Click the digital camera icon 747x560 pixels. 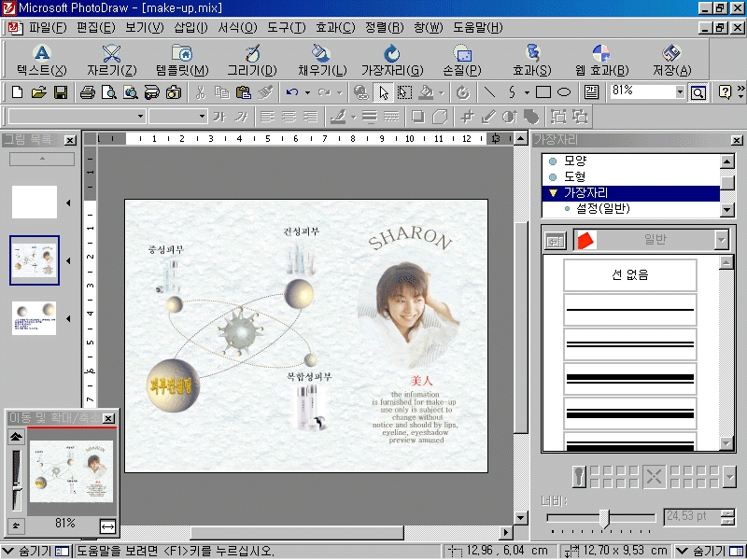coord(174,91)
